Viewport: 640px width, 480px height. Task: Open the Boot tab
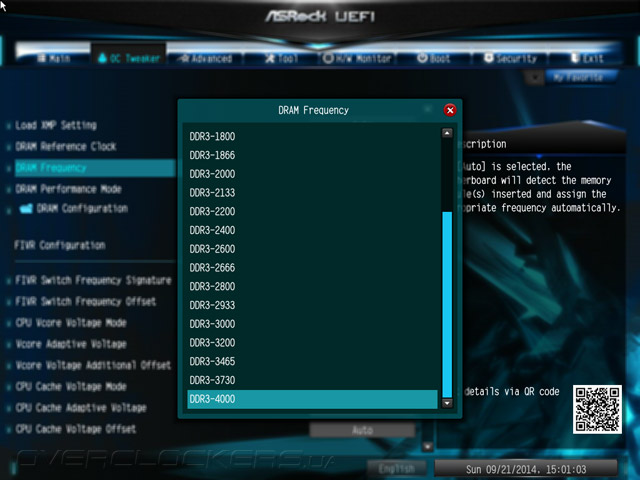[x=434, y=59]
